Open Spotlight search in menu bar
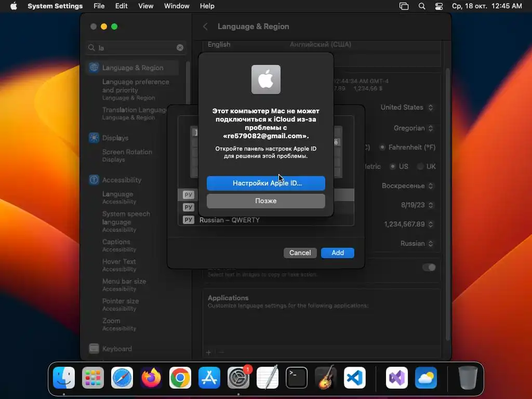The width and height of the screenshot is (532, 399). coord(422,6)
